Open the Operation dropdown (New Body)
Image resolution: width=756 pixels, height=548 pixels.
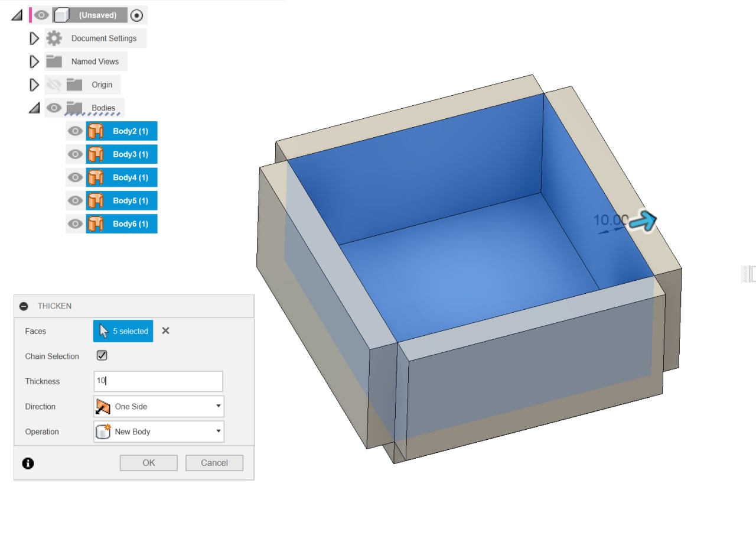(159, 432)
